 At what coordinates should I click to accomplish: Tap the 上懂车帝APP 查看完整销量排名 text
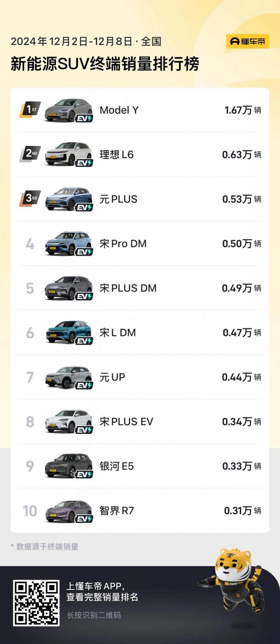point(102,592)
